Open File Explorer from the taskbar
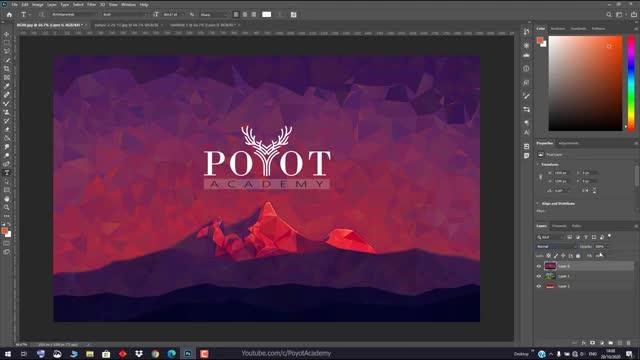This screenshot has height=360, width=640. pyautogui.click(x=90, y=354)
